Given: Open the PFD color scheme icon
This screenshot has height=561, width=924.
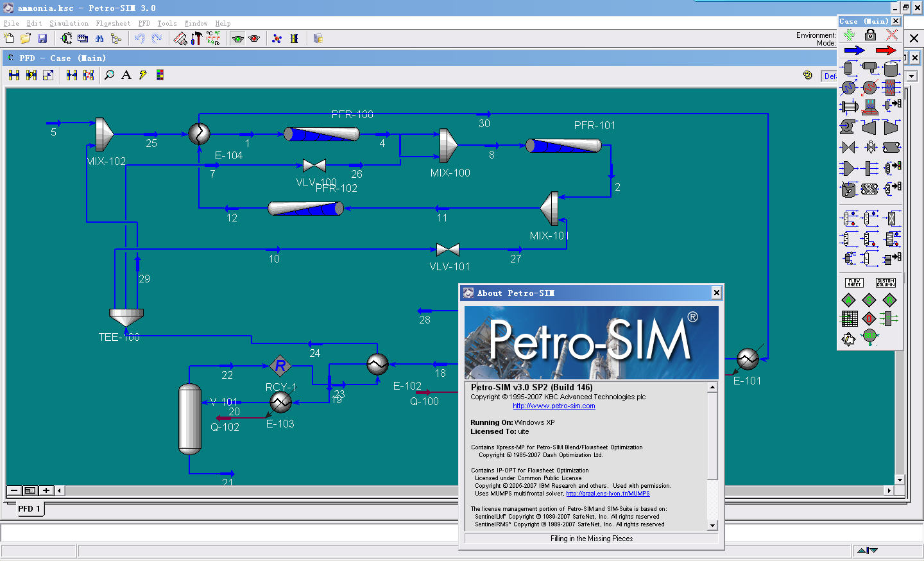Looking at the screenshot, I should click(x=160, y=75).
